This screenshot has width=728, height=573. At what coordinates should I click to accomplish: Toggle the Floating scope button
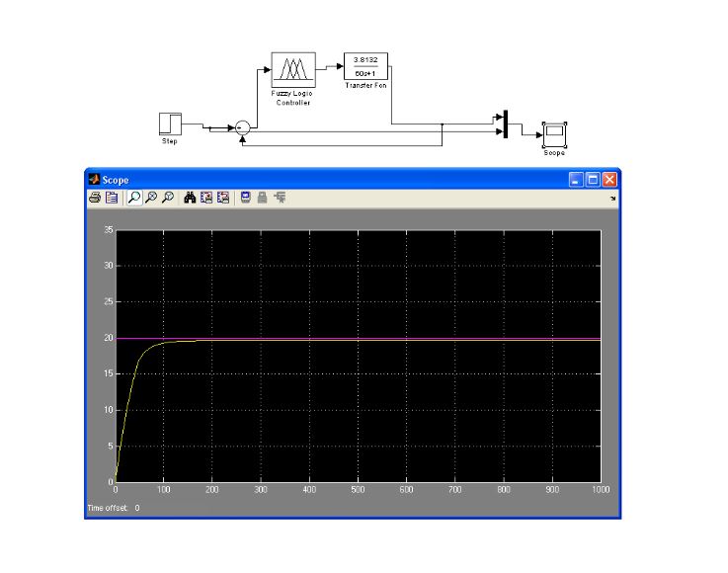(x=245, y=198)
